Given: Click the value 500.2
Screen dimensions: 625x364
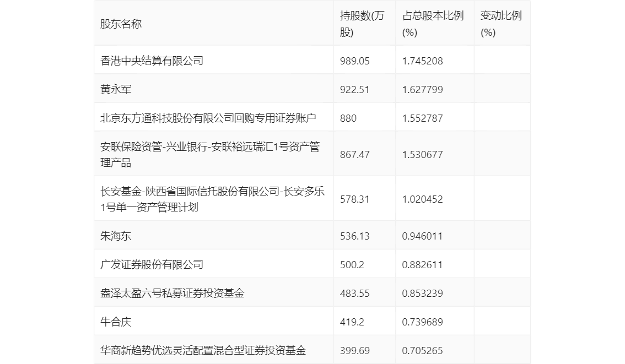Looking at the screenshot, I should coord(352,265).
